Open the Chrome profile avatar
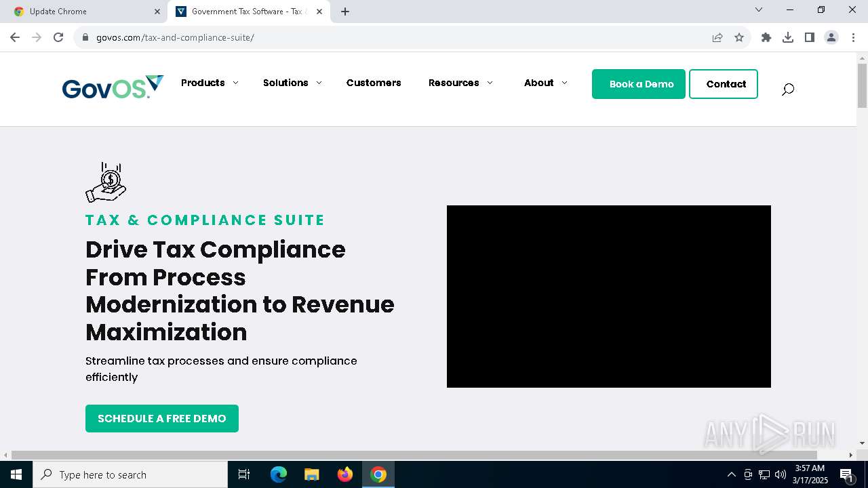This screenshot has width=868, height=488. point(831,37)
